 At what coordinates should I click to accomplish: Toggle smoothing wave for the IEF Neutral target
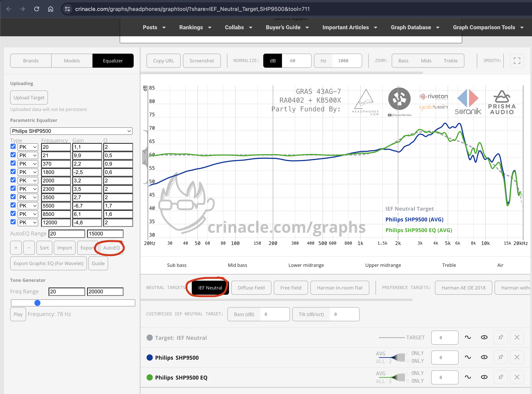tap(468, 337)
